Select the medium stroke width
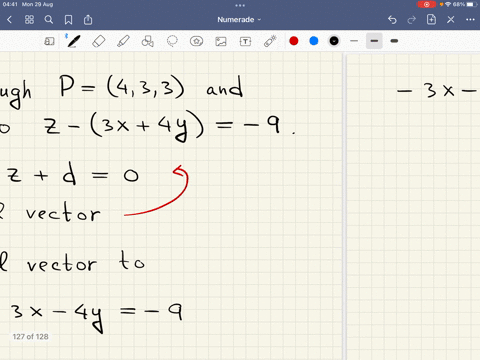The width and height of the screenshot is (480, 360). pyautogui.click(x=374, y=41)
